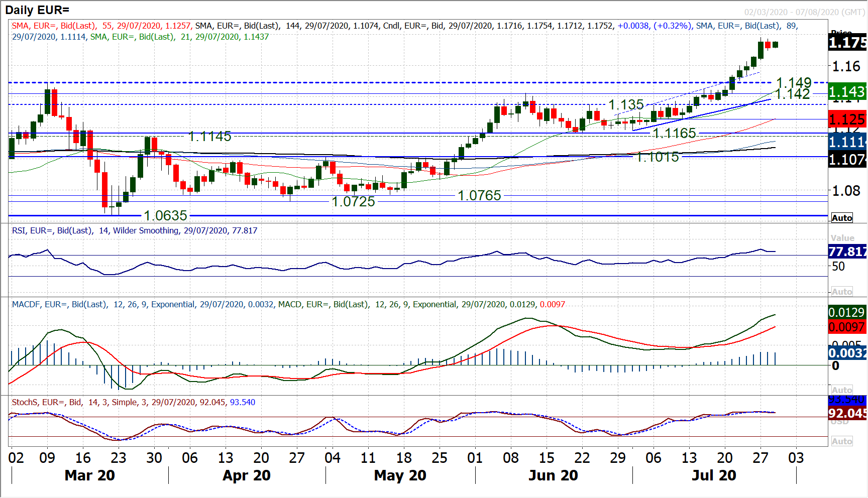Click the StochS indicator legend text

tap(133, 402)
